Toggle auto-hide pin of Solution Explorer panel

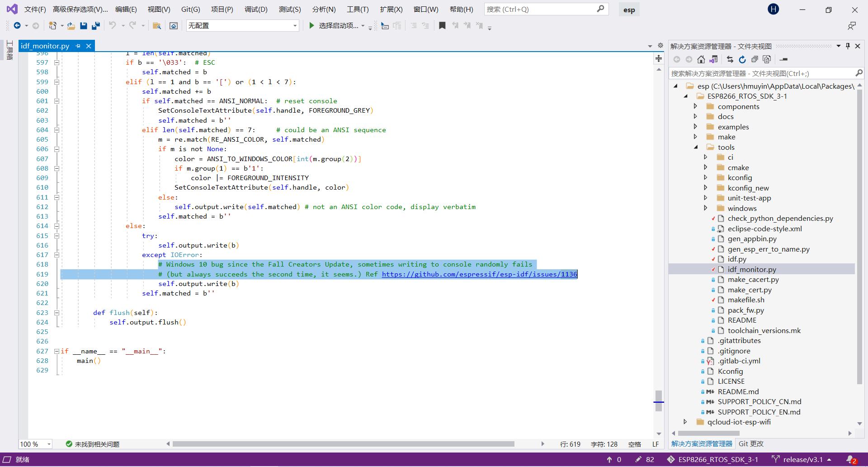[x=848, y=46]
